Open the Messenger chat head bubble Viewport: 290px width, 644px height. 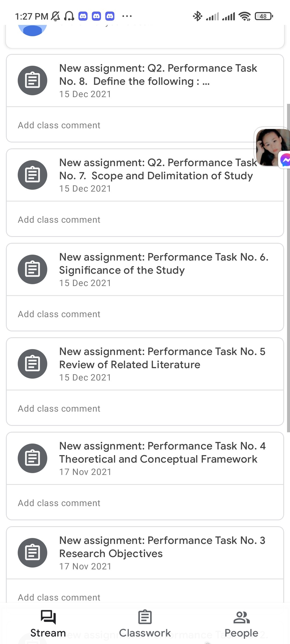click(272, 148)
